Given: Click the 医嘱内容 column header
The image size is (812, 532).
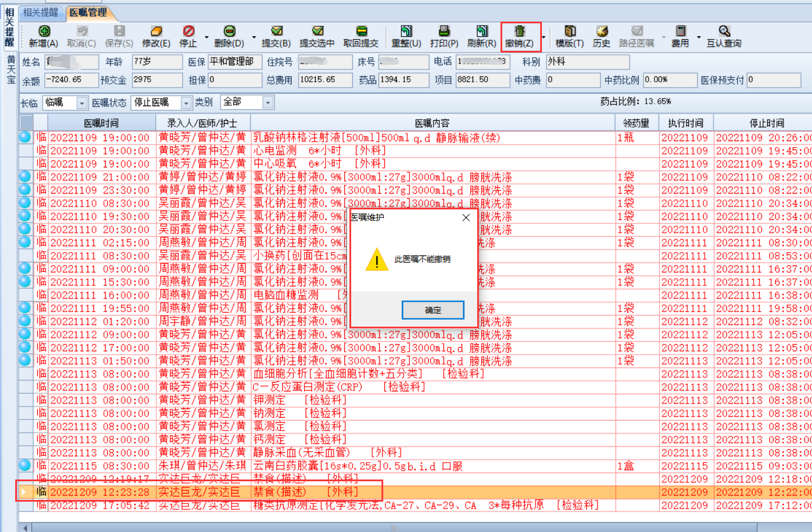Looking at the screenshot, I should click(432, 123).
